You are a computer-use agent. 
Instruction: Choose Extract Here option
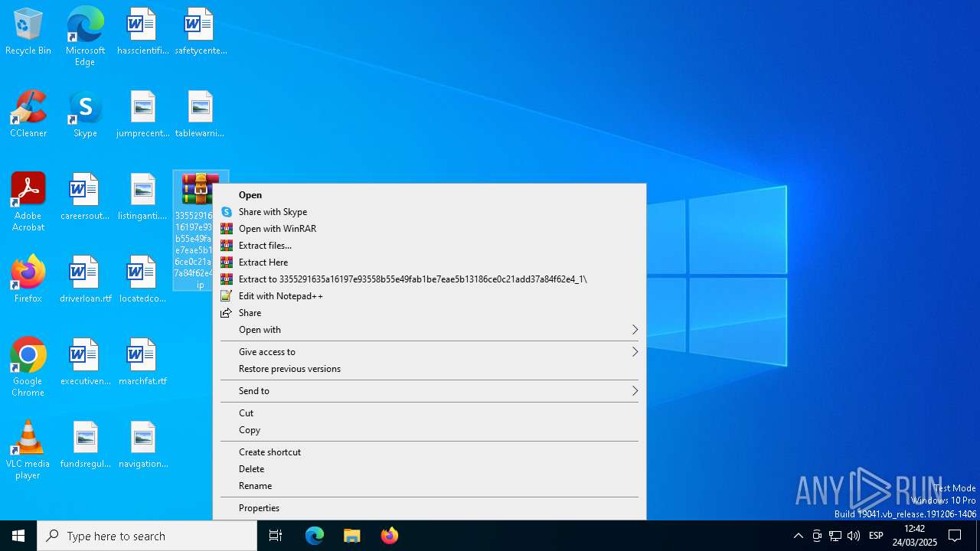(430, 262)
